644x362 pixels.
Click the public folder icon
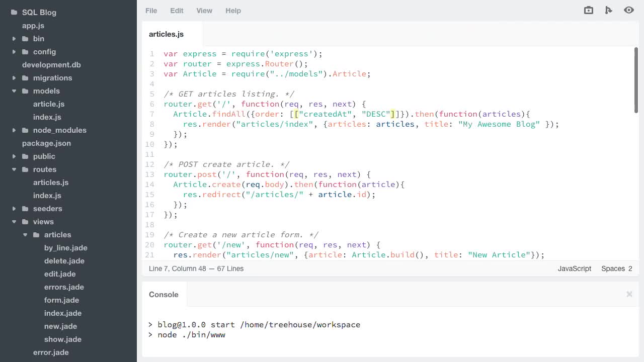pyautogui.click(x=25, y=156)
